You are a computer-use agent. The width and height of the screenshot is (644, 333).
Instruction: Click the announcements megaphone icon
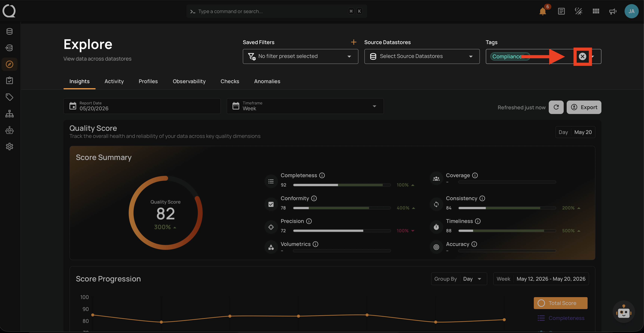[x=613, y=11]
